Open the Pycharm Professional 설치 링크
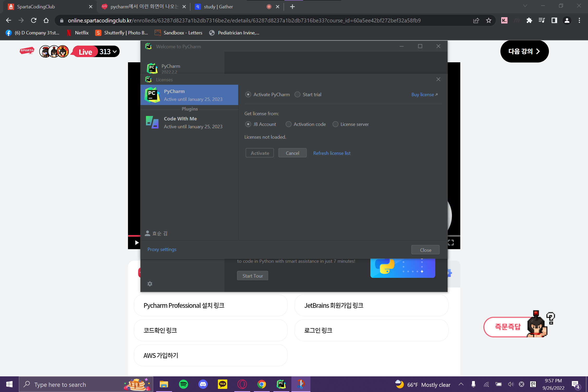 [211, 305]
